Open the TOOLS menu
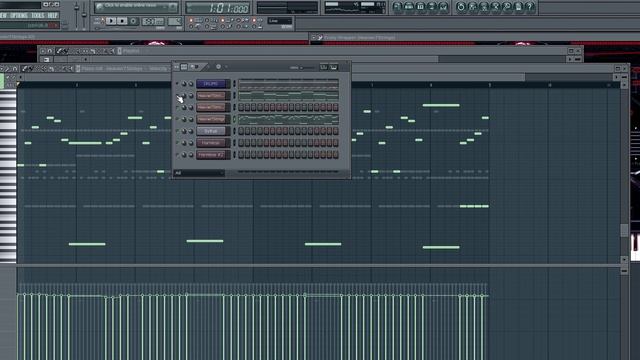 point(38,16)
